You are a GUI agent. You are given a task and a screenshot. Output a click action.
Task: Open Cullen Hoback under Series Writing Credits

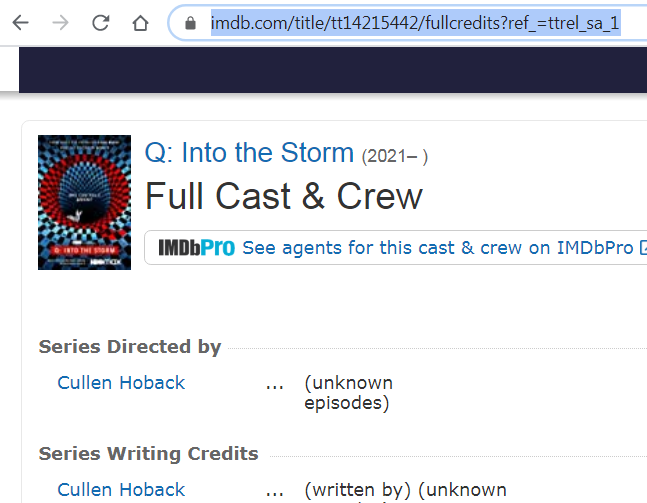tap(121, 490)
